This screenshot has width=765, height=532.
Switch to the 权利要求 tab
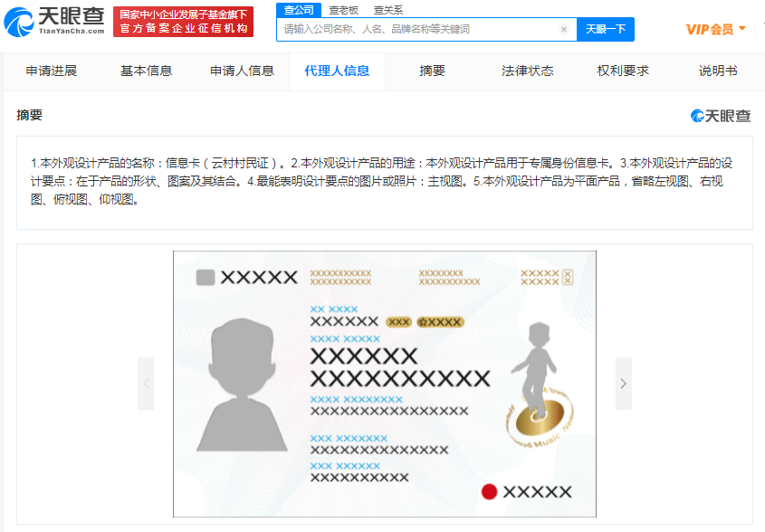click(x=622, y=70)
